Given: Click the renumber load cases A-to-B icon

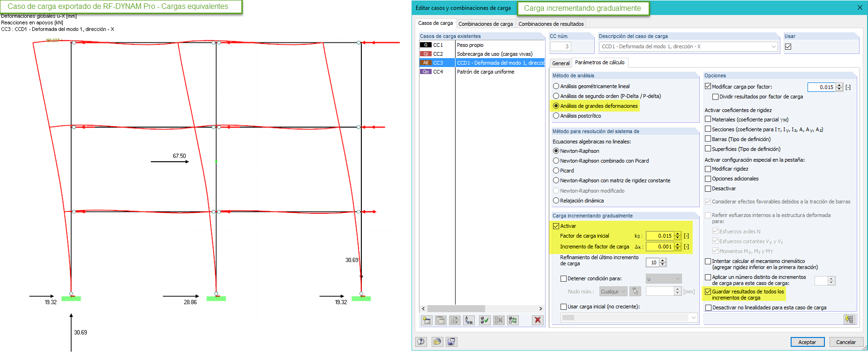Looking at the screenshot, I should click(469, 320).
